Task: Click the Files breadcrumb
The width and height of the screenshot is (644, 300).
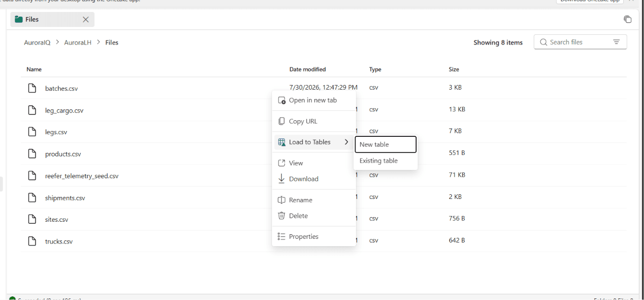Action: (x=112, y=42)
